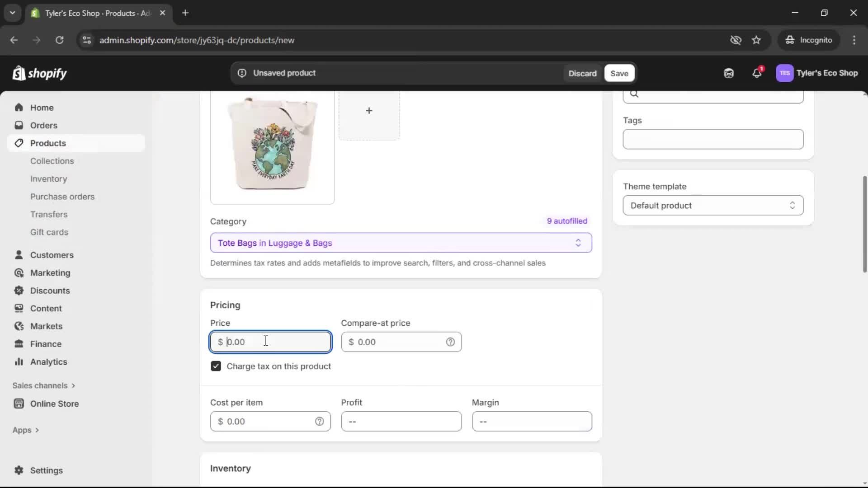Open the Discounts section
The image size is (868, 488).
50,291
